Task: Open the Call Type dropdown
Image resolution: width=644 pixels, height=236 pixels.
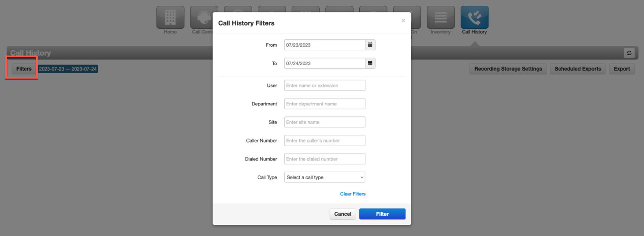Action: (325, 177)
